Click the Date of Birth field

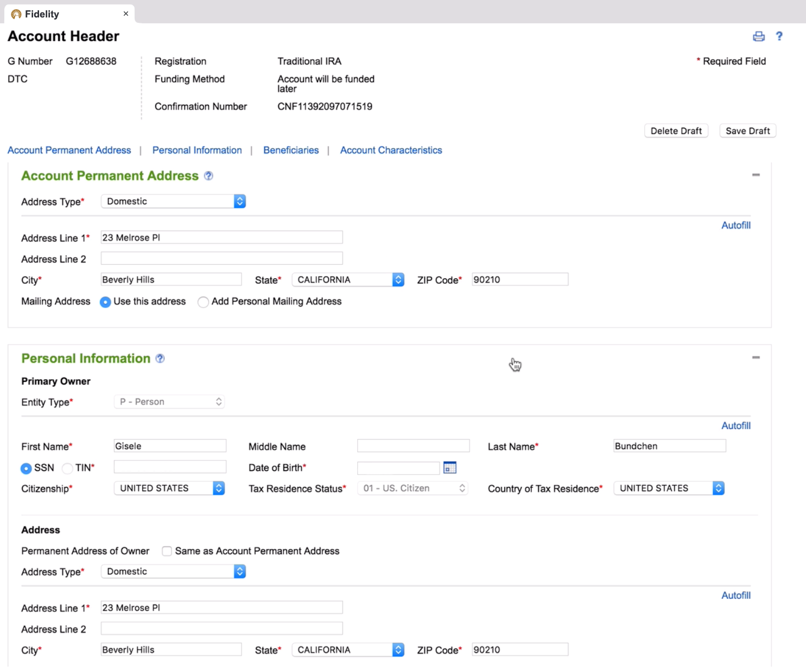pyautogui.click(x=398, y=468)
